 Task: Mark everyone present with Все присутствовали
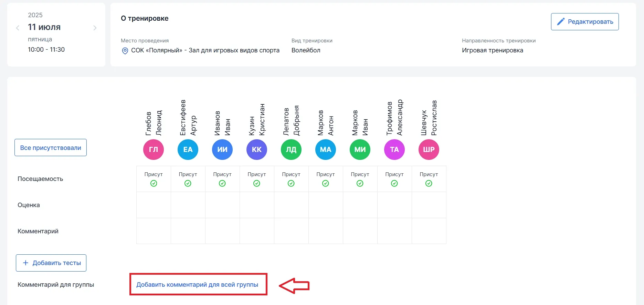click(51, 148)
